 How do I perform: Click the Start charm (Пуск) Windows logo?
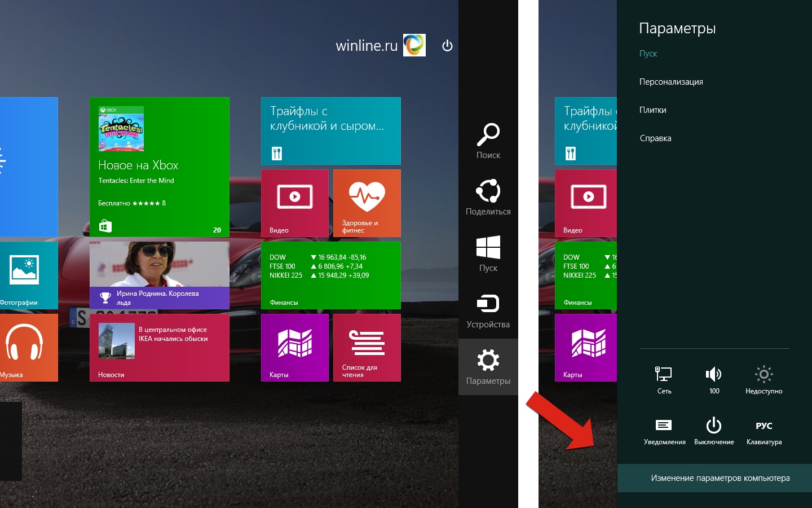pyautogui.click(x=488, y=248)
